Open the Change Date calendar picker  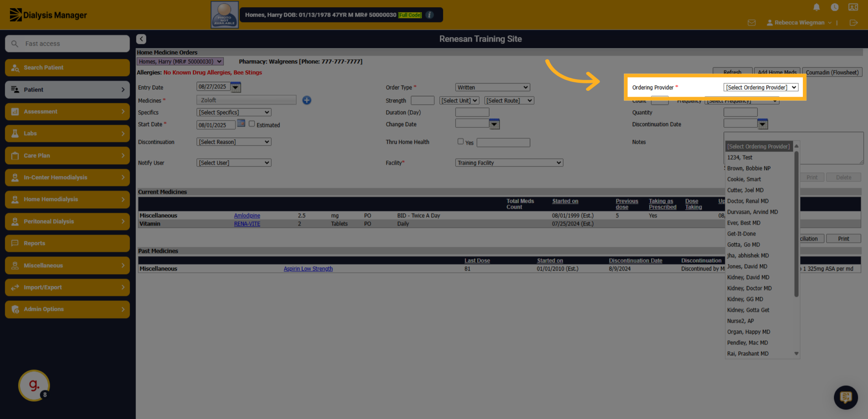494,124
